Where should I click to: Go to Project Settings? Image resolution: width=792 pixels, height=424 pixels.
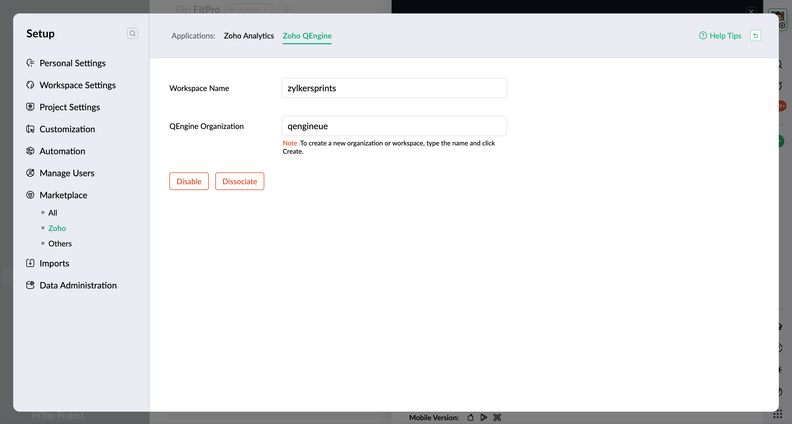click(x=70, y=107)
